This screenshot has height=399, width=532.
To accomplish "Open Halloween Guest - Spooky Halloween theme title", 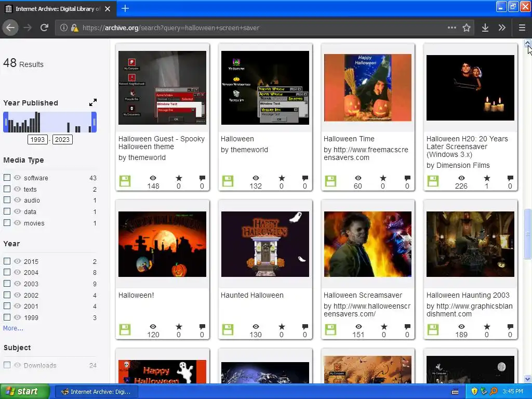I will coord(162,142).
